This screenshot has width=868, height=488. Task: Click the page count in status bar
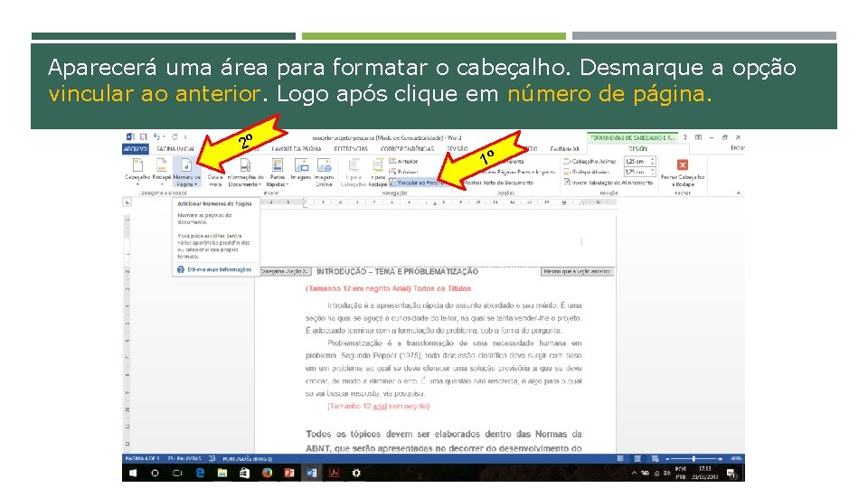(142, 459)
